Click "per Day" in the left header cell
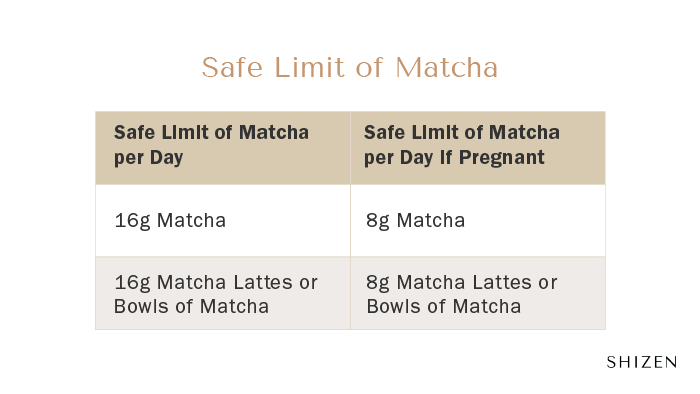 tap(149, 158)
